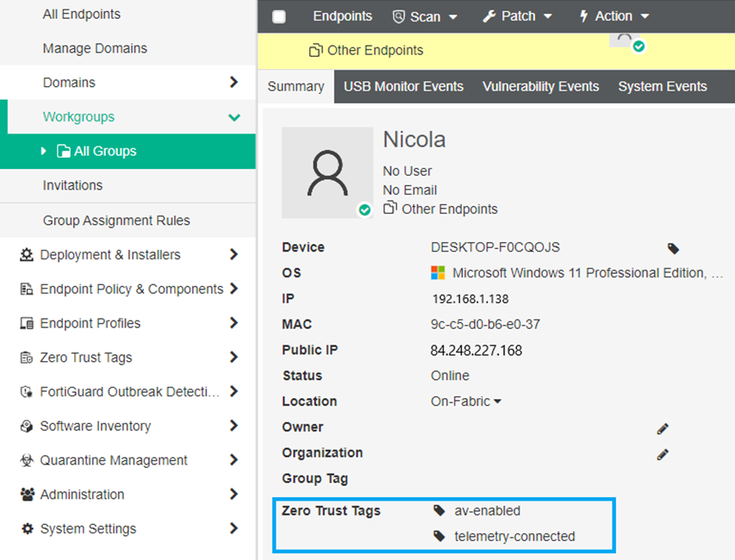Open the Action dropdown menu
The height and width of the screenshot is (560, 735).
pyautogui.click(x=614, y=16)
